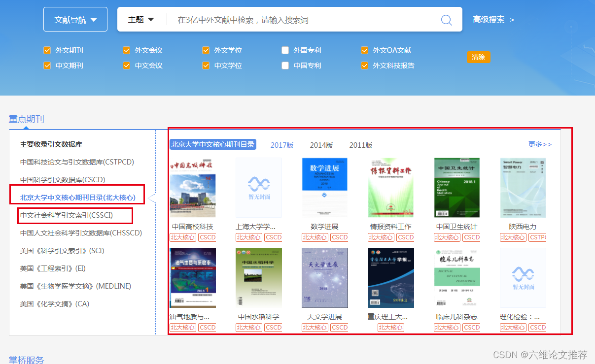Click the 更多>> link
Screen dimensions: 595x364
(x=540, y=144)
